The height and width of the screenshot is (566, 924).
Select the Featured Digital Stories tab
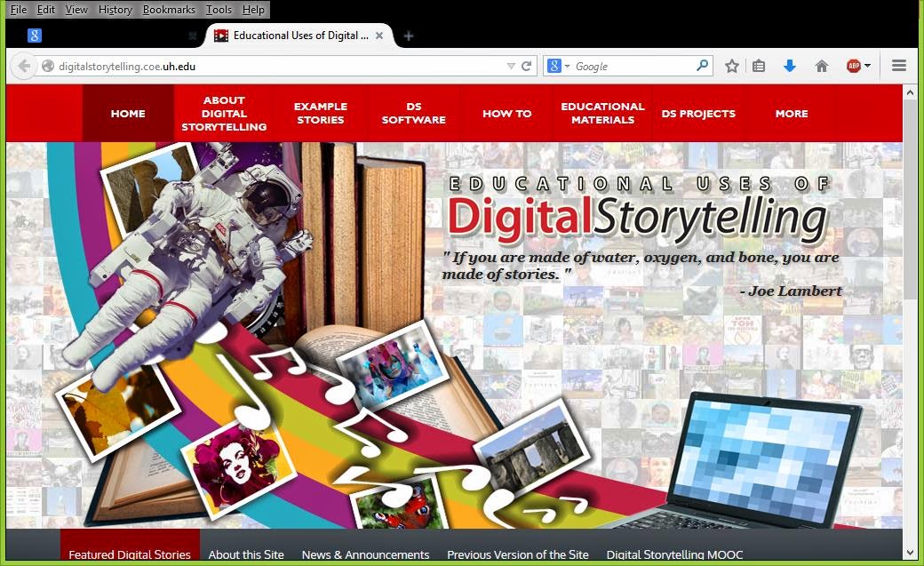pos(130,545)
